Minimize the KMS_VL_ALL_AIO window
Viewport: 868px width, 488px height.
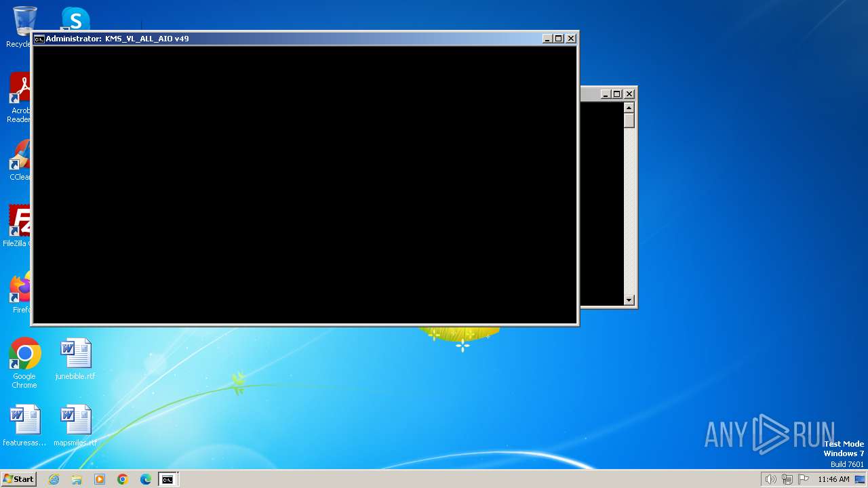[x=547, y=39]
